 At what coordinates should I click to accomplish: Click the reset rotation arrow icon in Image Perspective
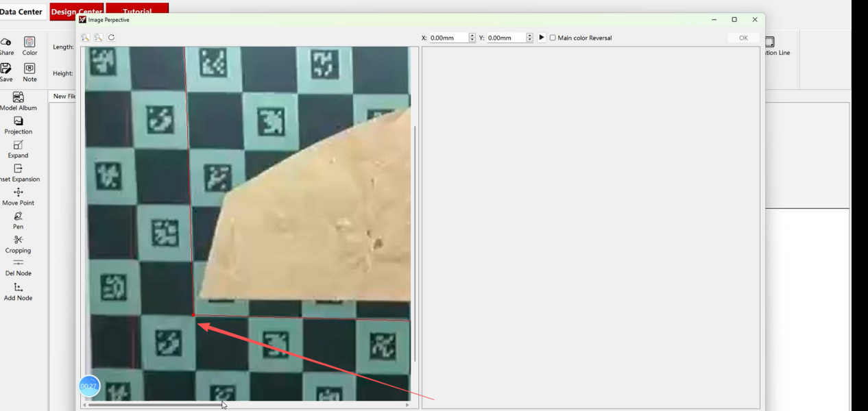point(112,38)
